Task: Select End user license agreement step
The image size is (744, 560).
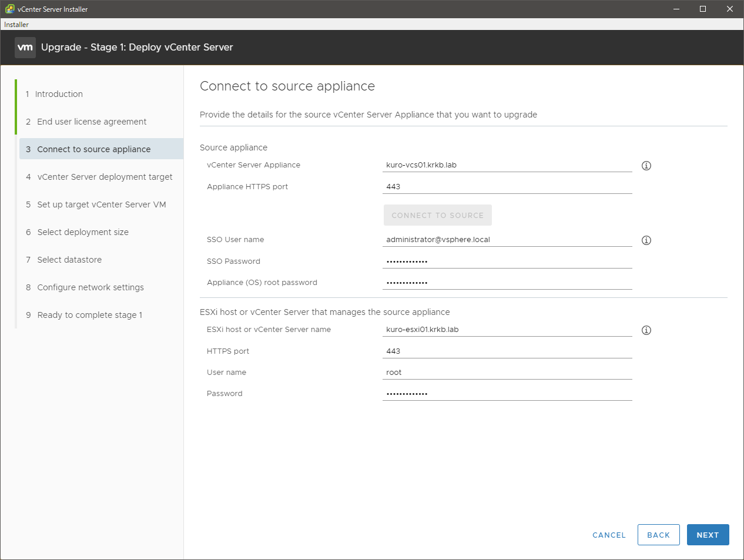Action: click(92, 122)
